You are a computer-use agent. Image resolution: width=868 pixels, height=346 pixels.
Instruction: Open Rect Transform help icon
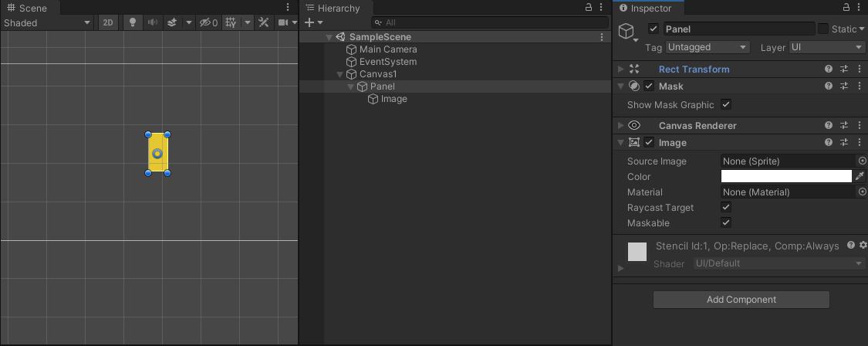tap(828, 70)
